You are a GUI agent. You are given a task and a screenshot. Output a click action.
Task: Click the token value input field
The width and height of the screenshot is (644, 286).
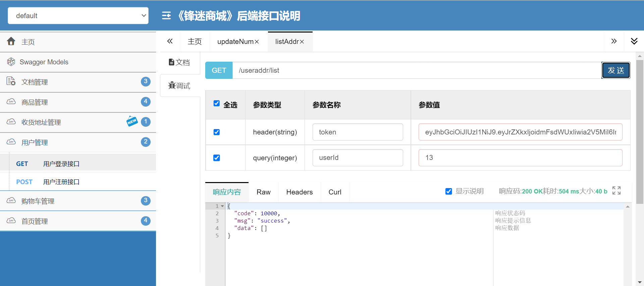point(521,132)
